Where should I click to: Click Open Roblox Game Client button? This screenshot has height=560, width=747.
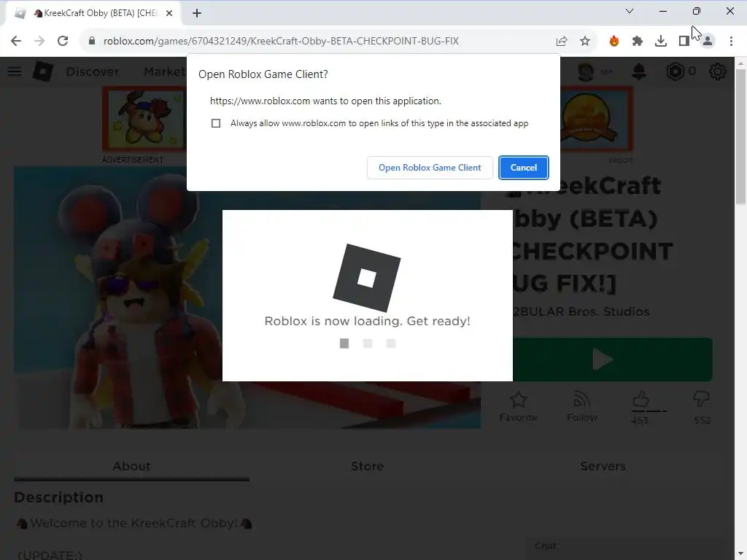430,168
